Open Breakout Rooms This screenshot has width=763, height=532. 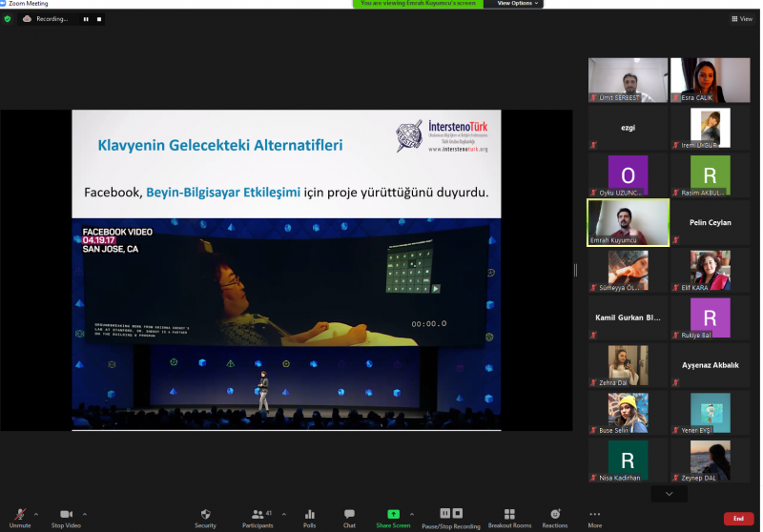[509, 519]
